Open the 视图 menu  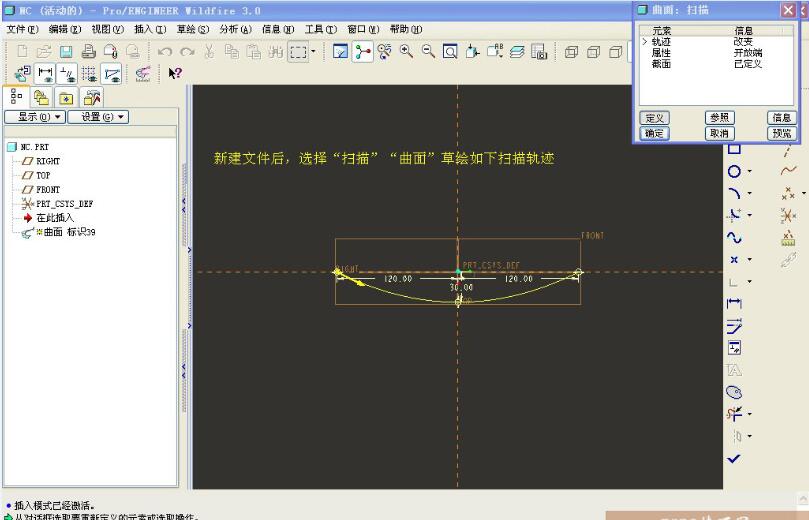point(107,29)
